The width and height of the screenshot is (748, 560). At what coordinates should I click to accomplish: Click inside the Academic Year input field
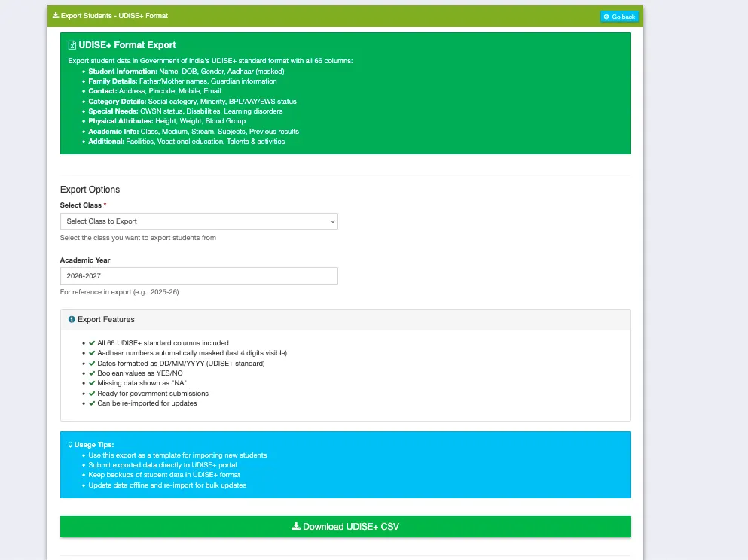pyautogui.click(x=199, y=275)
